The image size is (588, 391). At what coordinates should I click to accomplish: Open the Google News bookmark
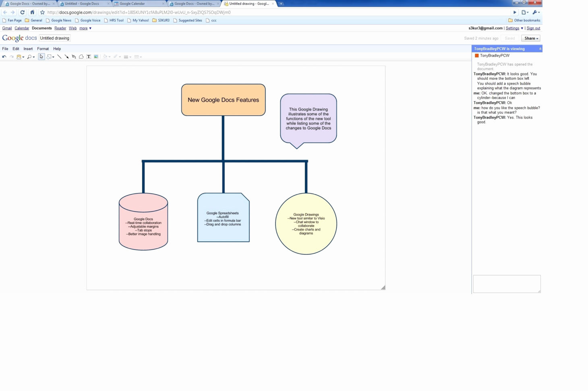[x=58, y=20]
